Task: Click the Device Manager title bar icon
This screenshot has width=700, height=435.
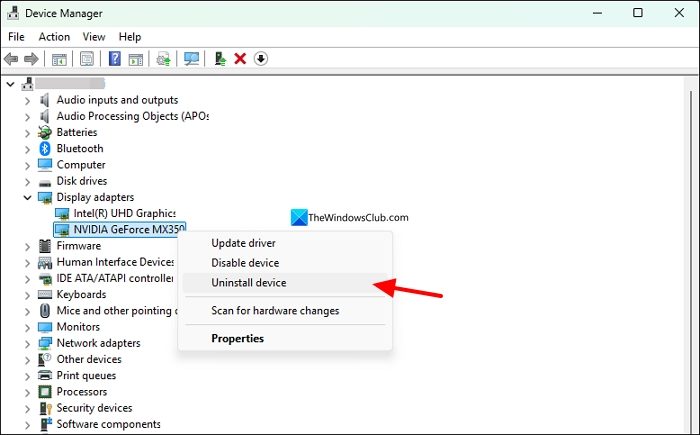Action: [13, 13]
